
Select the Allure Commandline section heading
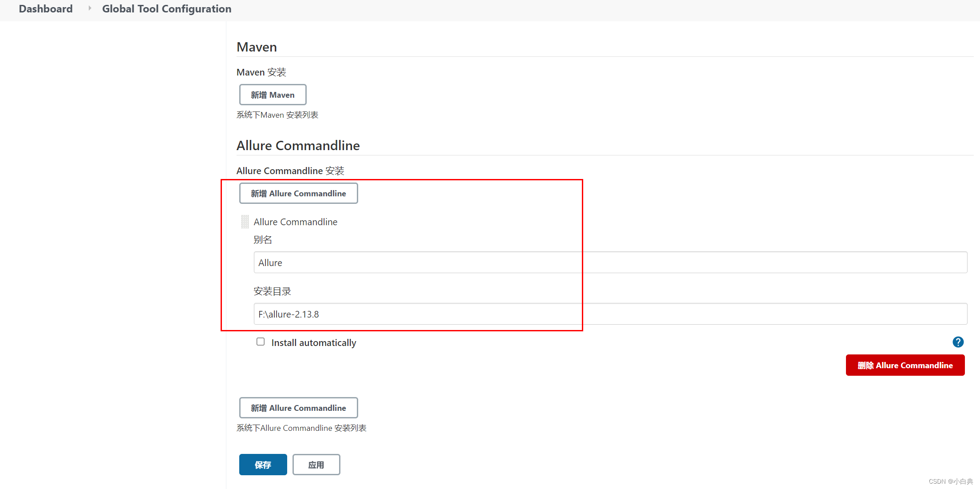pyautogui.click(x=298, y=146)
